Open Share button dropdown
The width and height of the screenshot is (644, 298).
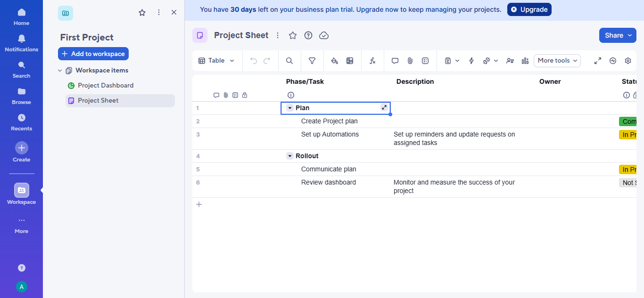click(618, 35)
